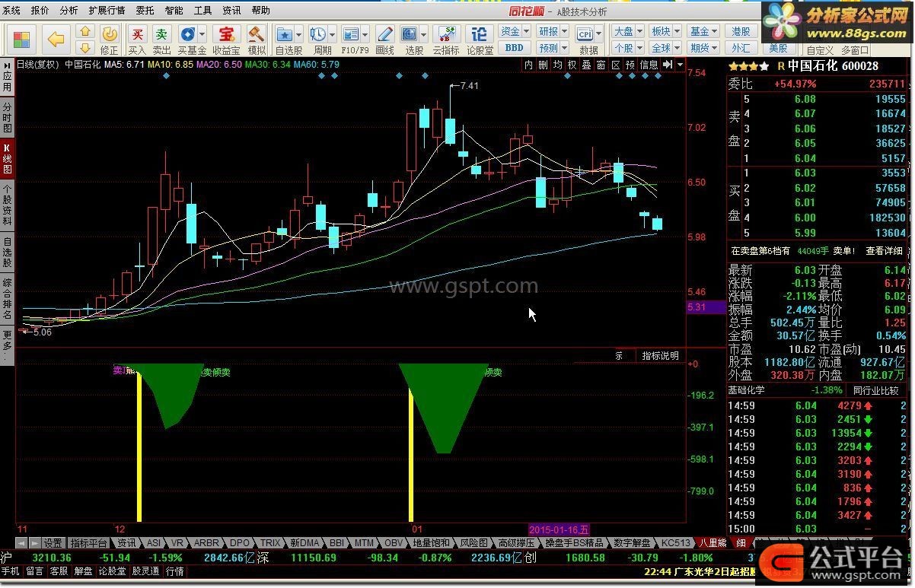Select the 风险图 indicator tab
The image size is (915, 588).
[x=473, y=543]
